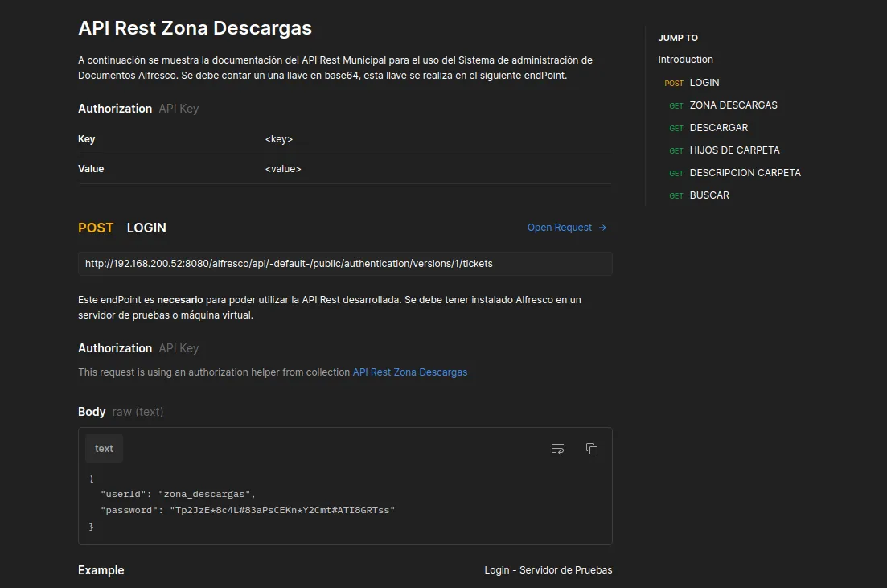Image resolution: width=887 pixels, height=588 pixels.
Task: Jump to GET HIJOS DE CARPETA
Action: pyautogui.click(x=724, y=150)
